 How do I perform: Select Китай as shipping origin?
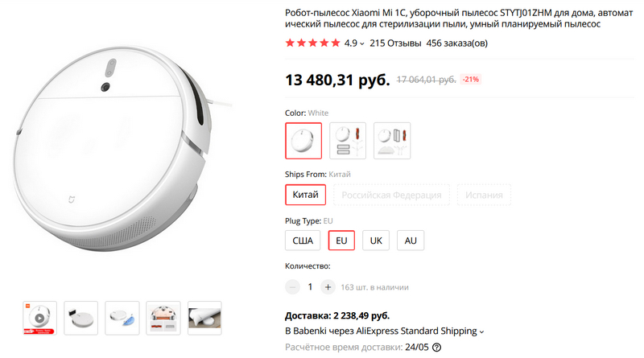click(x=305, y=195)
